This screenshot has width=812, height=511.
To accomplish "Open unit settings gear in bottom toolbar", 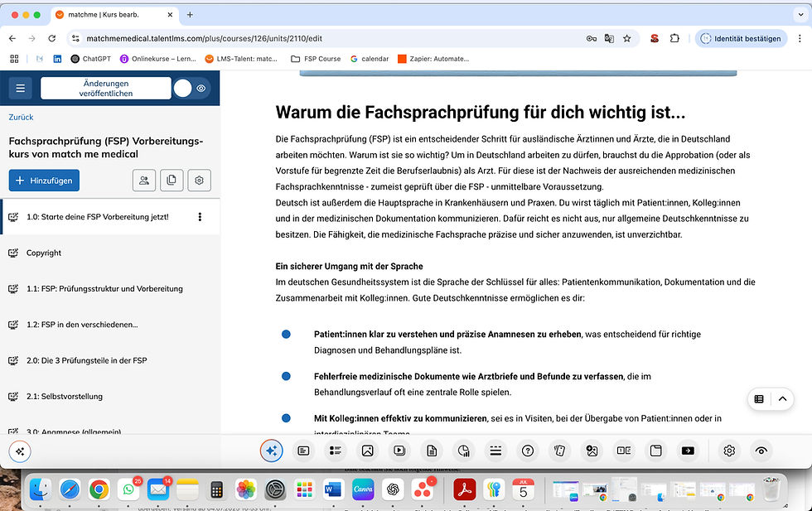I will coord(729,451).
